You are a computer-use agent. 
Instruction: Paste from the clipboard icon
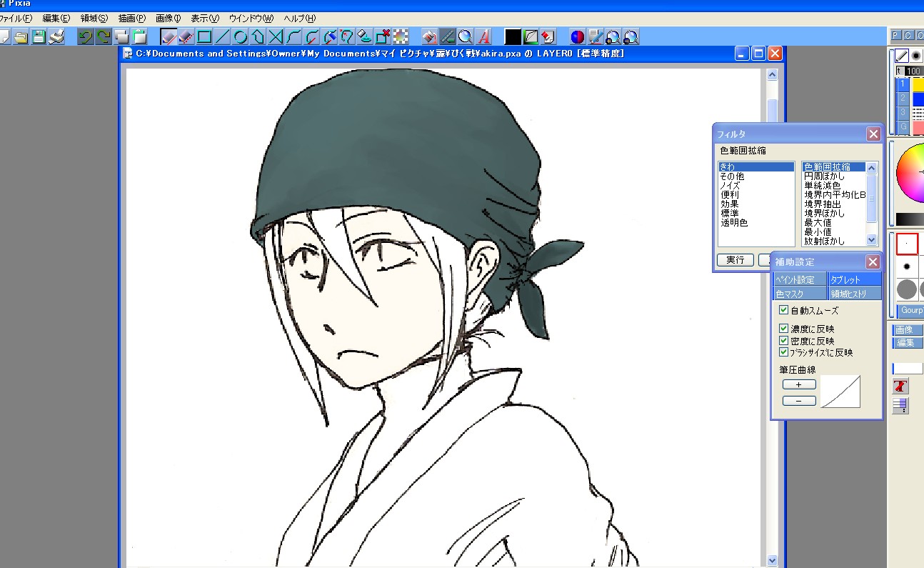[x=140, y=36]
